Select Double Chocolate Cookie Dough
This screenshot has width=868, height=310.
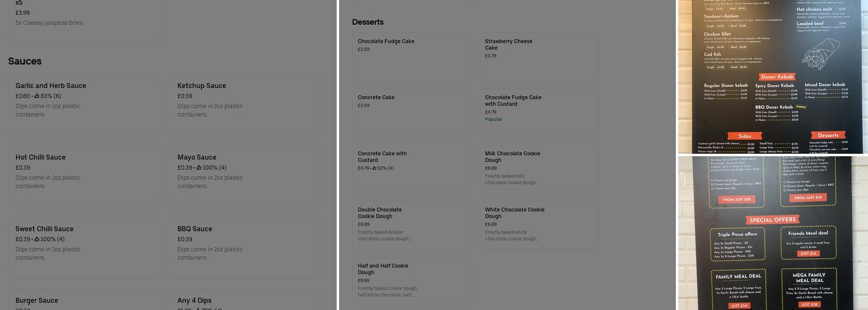pyautogui.click(x=412, y=224)
